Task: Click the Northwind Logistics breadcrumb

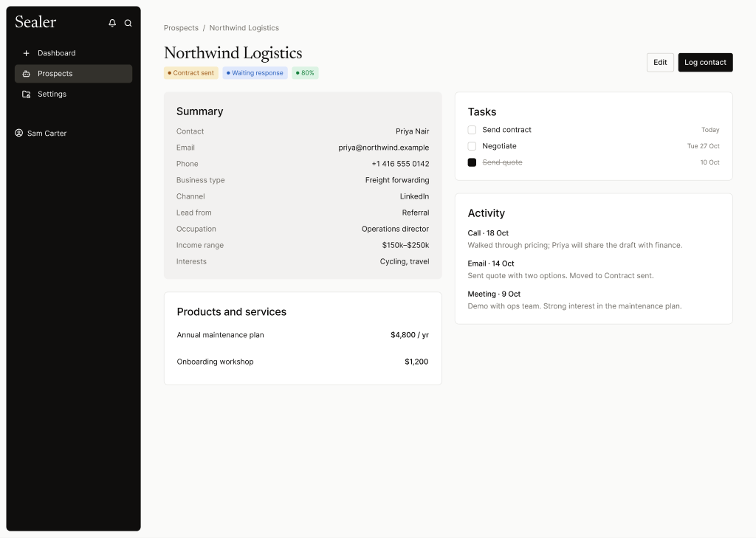Action: 244,28
